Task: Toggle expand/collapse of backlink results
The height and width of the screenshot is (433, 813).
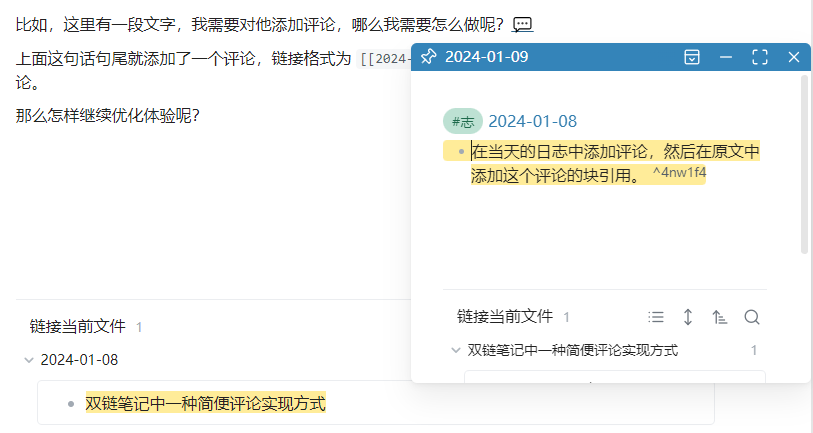Action: [x=688, y=317]
